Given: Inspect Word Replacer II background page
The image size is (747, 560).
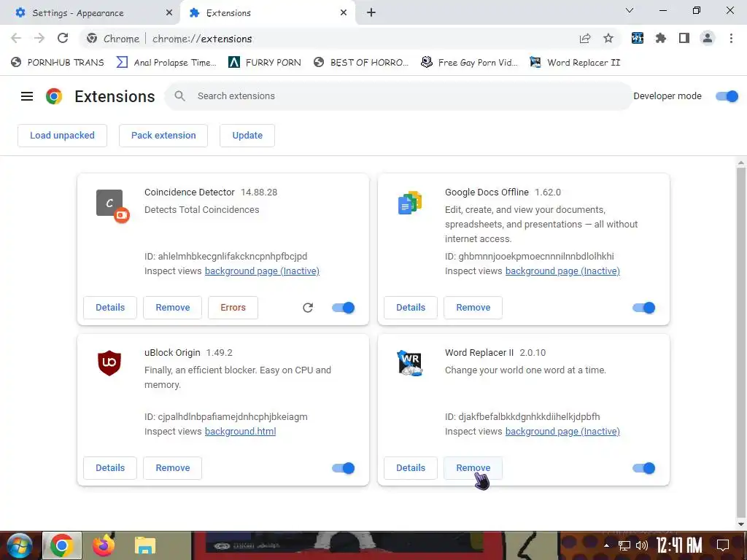Looking at the screenshot, I should click(562, 432).
